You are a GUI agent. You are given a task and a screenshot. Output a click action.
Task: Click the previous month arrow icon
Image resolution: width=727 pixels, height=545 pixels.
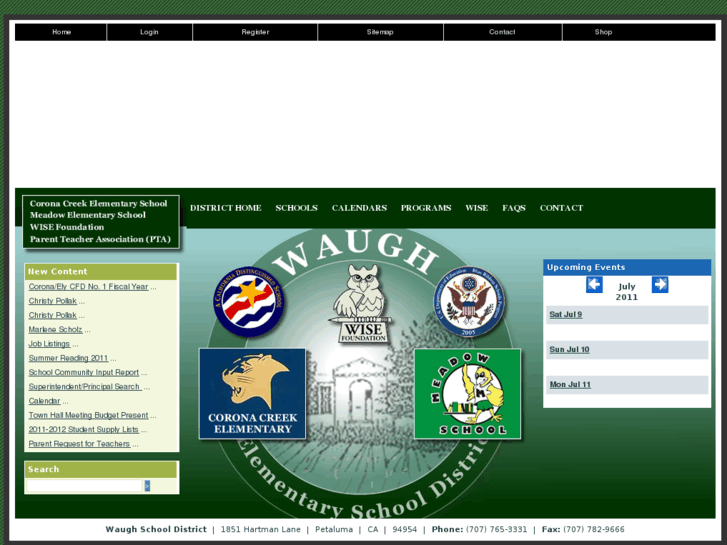594,284
